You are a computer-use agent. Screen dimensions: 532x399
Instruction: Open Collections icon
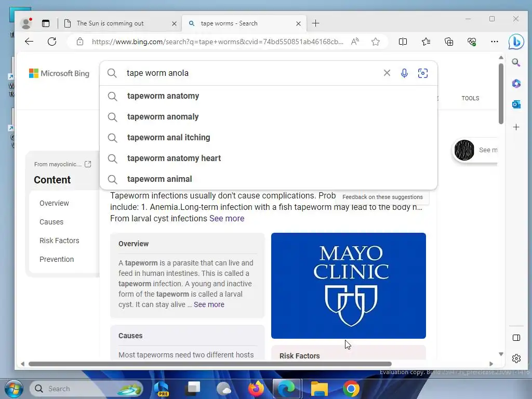coord(449,42)
